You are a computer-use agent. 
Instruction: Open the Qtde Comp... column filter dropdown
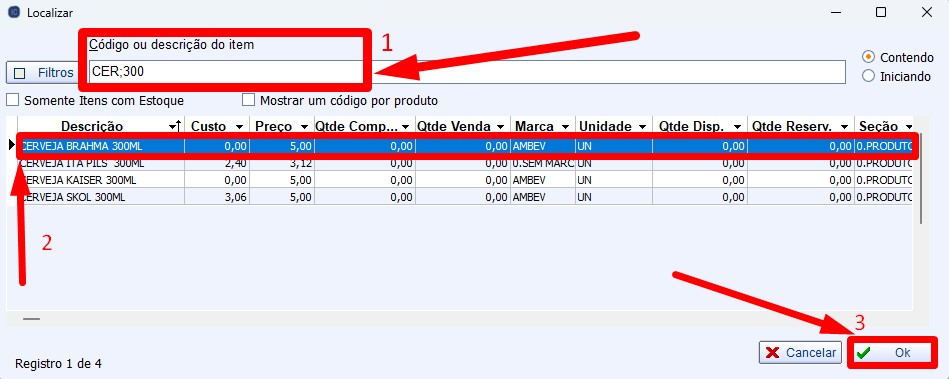pyautogui.click(x=406, y=127)
